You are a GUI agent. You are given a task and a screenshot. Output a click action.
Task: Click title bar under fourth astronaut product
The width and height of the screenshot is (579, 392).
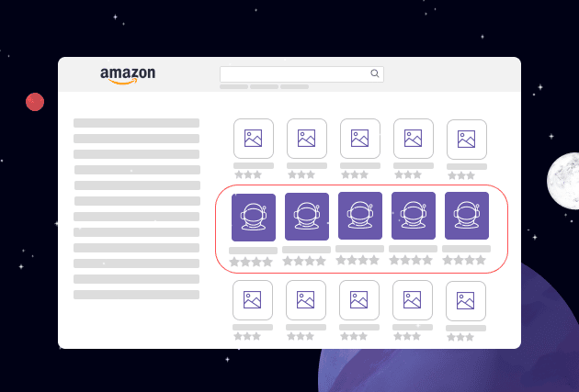point(413,249)
